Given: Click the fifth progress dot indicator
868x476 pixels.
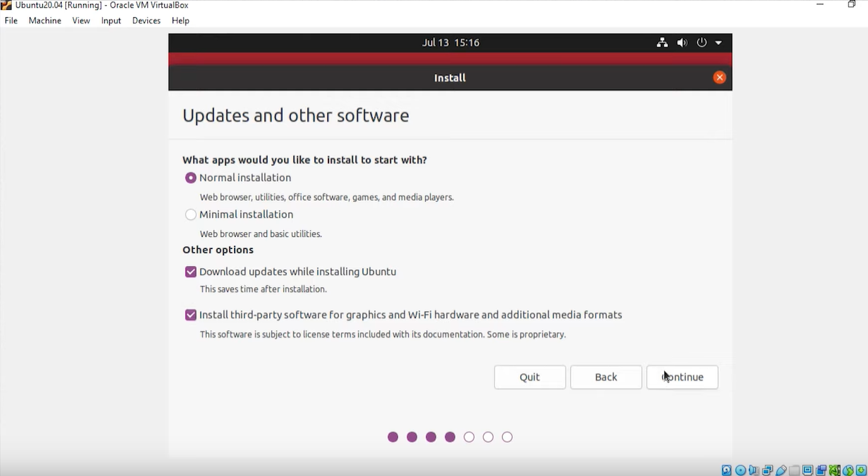Looking at the screenshot, I should tap(469, 436).
